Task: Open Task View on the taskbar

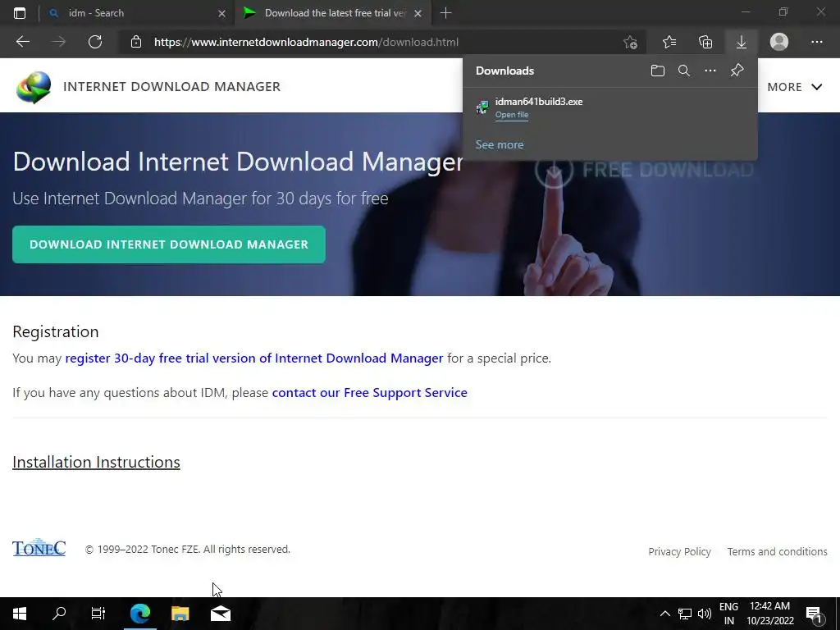Action: 98,614
